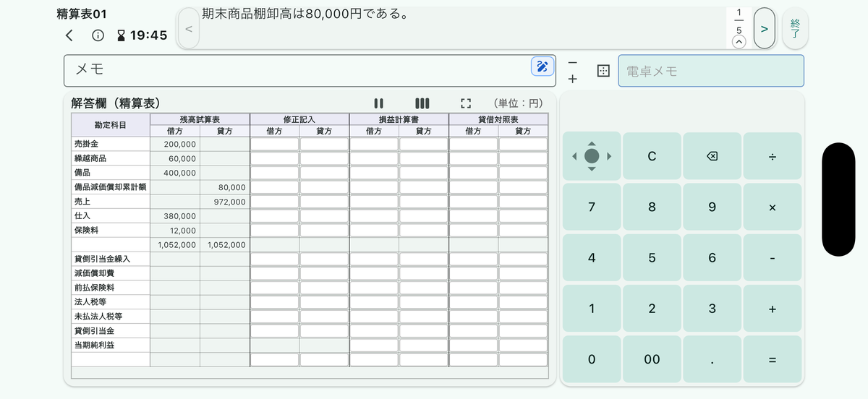Click the dice-like calculator mode icon

(603, 71)
